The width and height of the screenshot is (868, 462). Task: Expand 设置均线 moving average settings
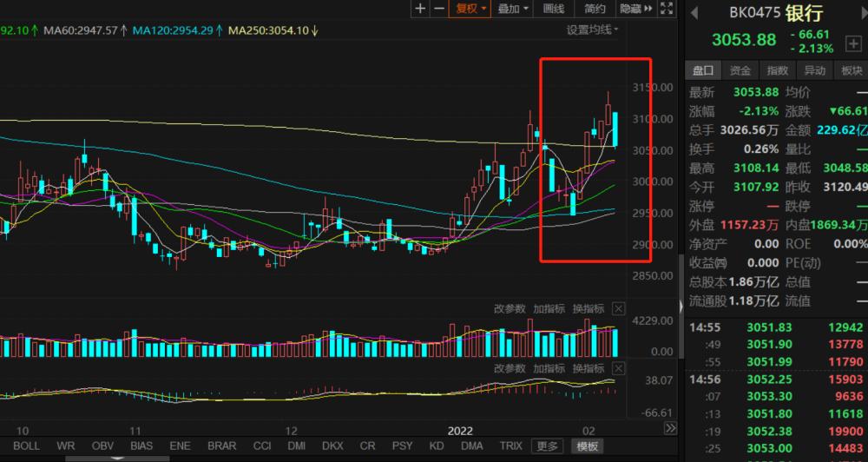(x=593, y=30)
